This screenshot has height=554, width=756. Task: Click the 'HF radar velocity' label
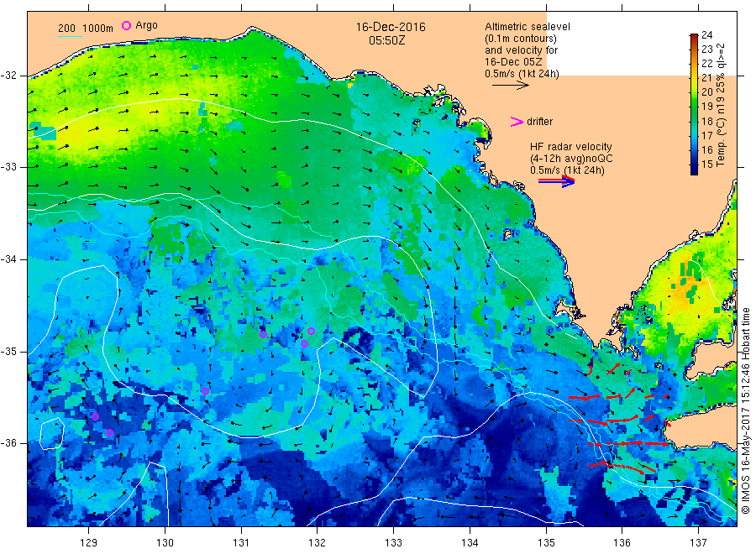571,146
